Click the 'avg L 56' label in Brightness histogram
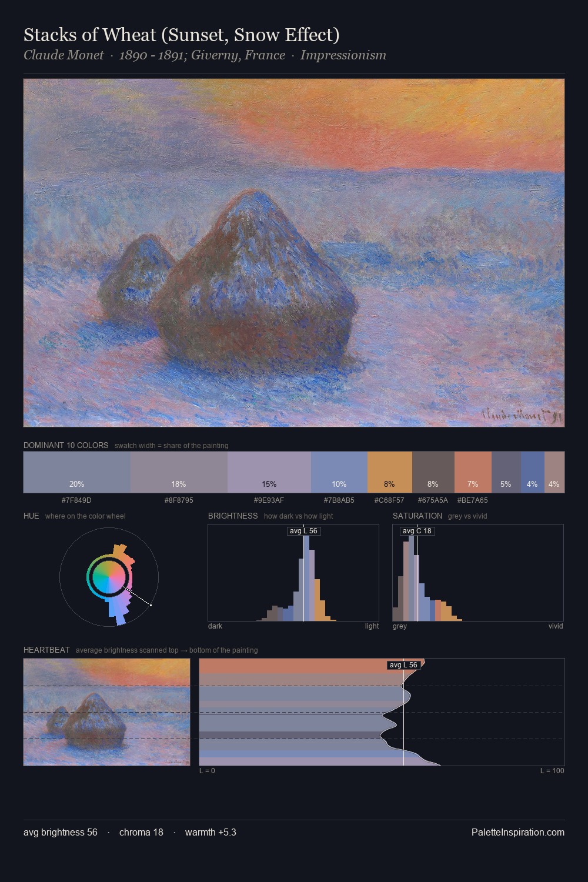Image resolution: width=588 pixels, height=882 pixels. 304,531
